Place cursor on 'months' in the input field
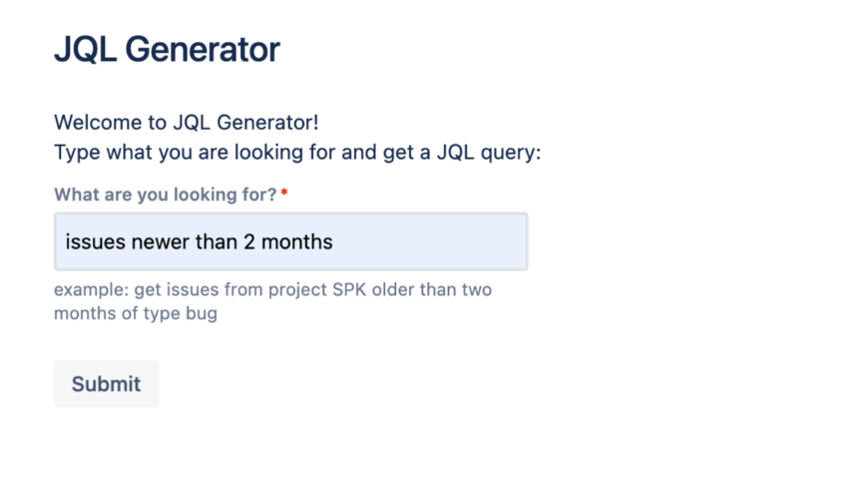Image resolution: width=868 pixels, height=494 pixels. pyautogui.click(x=297, y=242)
